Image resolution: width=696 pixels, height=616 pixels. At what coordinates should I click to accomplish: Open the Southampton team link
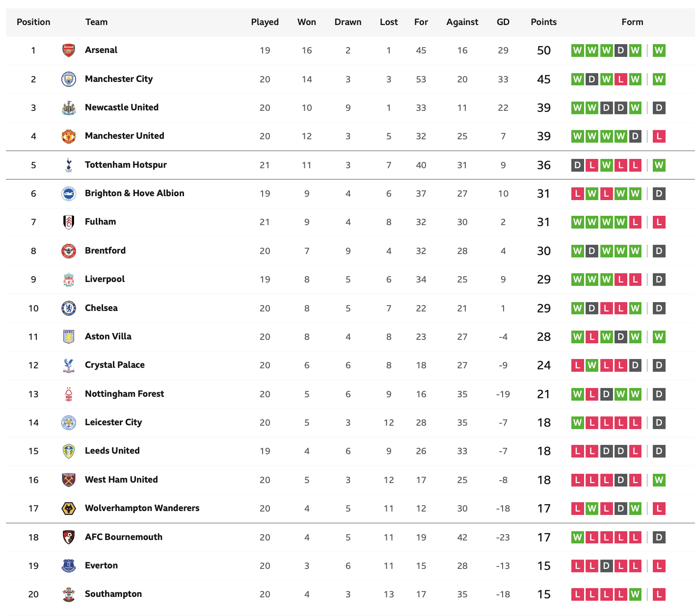point(113,594)
